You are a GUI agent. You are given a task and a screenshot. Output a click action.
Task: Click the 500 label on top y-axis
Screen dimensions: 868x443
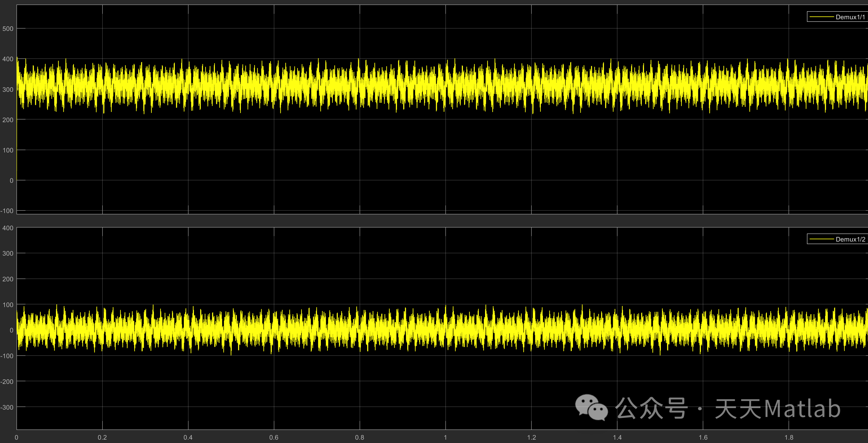8,28
